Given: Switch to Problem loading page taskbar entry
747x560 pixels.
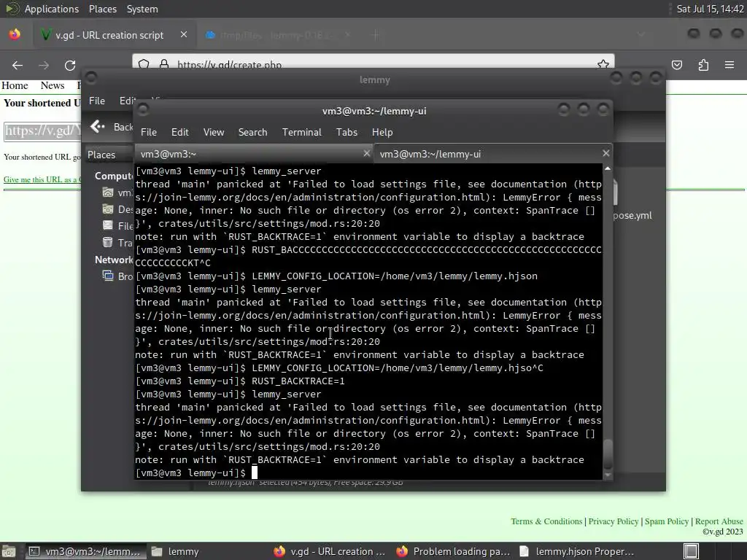Looking at the screenshot, I should click(x=453, y=551).
